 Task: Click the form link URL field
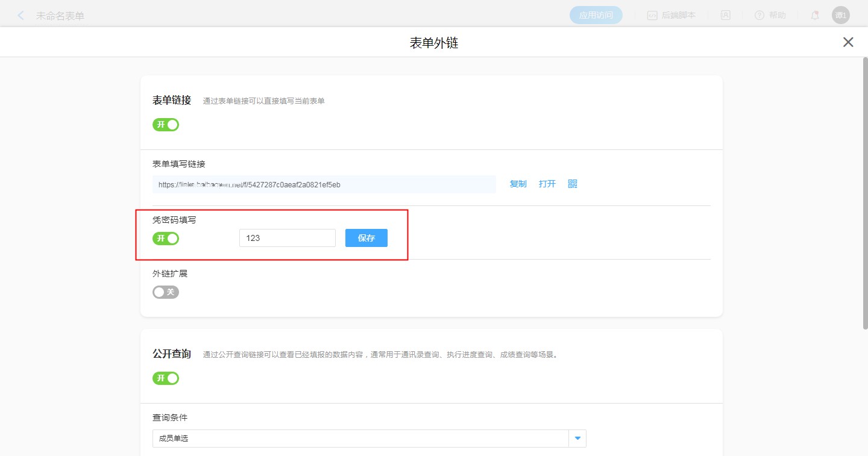tap(324, 184)
